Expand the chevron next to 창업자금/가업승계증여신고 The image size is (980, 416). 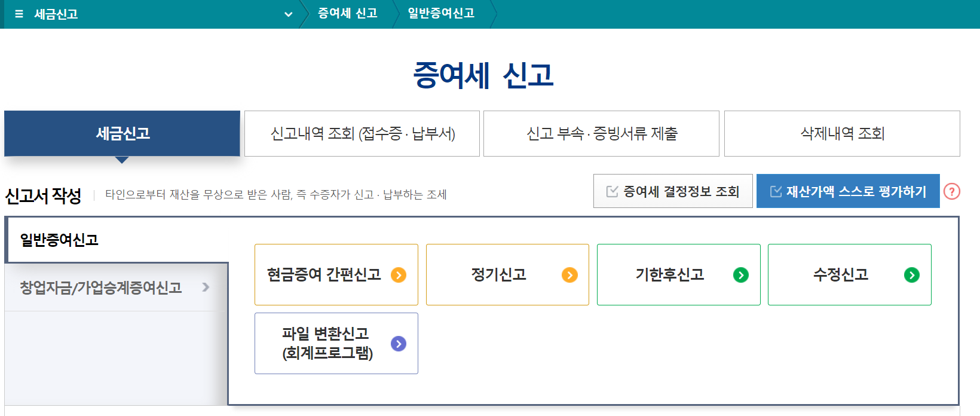pyautogui.click(x=206, y=287)
